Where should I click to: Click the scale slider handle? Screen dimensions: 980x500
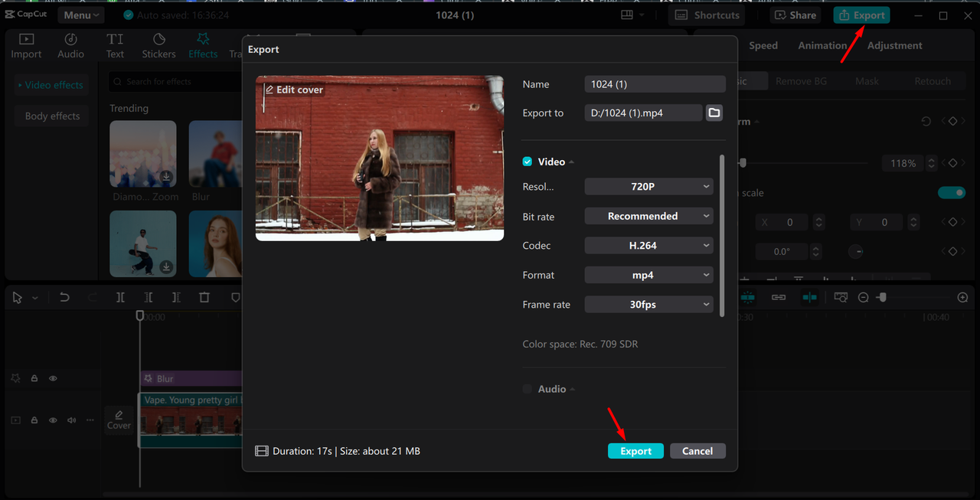click(x=742, y=162)
